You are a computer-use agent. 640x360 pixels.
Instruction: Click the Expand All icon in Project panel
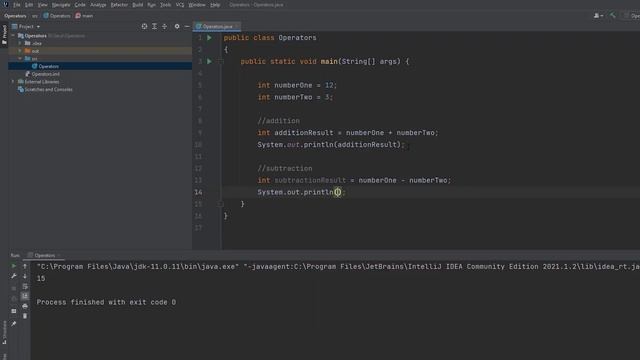pos(154,27)
